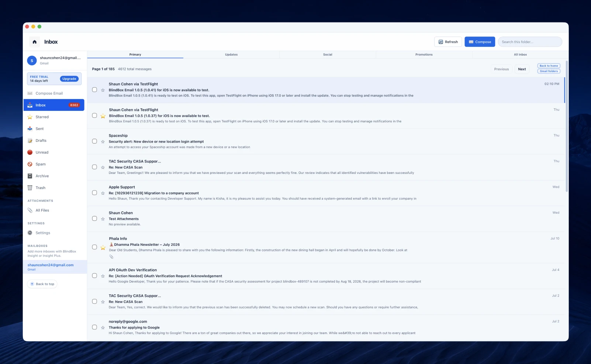Open the Starred folder star icon
Image resolution: width=591 pixels, height=364 pixels.
pos(30,117)
